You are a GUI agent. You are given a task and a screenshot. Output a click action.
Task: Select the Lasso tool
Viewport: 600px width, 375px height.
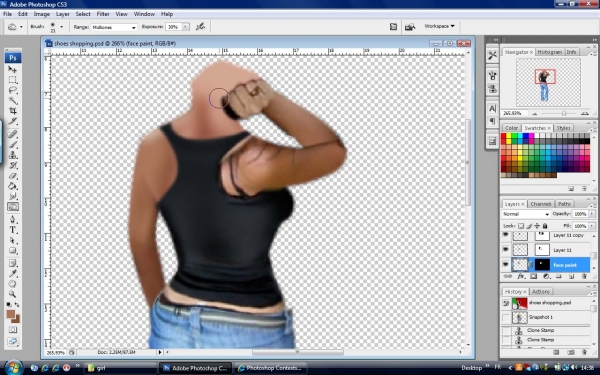coord(13,90)
